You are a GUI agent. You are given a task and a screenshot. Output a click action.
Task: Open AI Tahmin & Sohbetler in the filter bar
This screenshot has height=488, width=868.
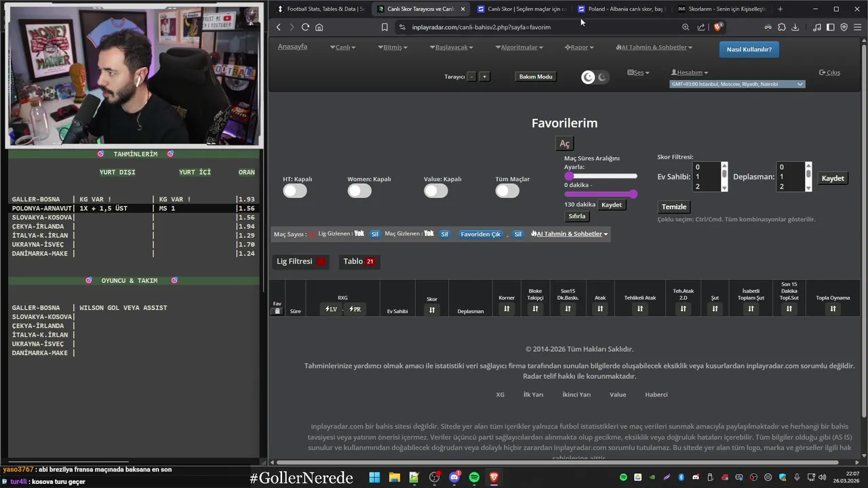(x=570, y=234)
